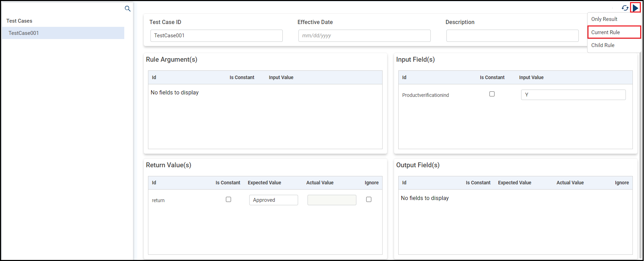Check Is Constant for the return value
Viewport: 644px width, 261px height.
[x=228, y=200]
